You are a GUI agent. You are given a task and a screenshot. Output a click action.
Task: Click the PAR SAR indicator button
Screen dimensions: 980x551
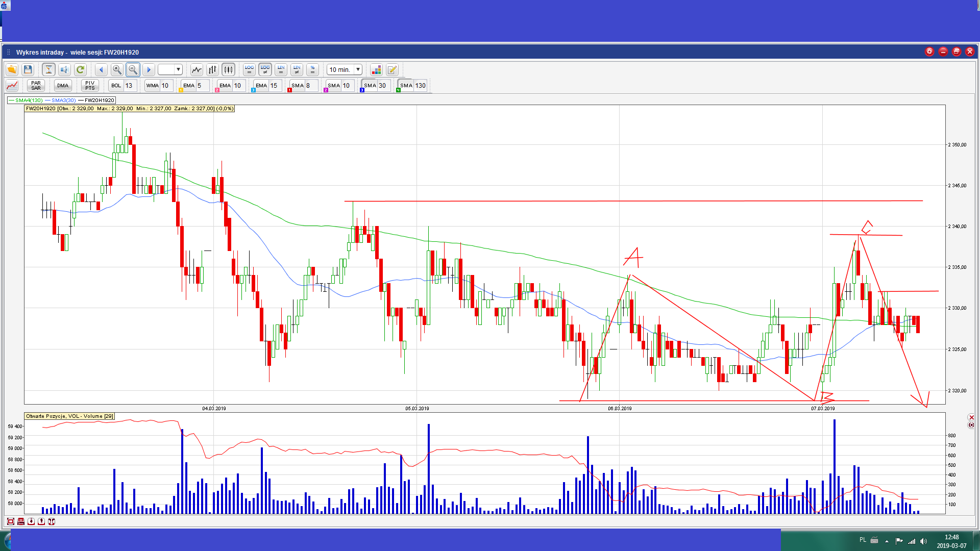tap(36, 85)
